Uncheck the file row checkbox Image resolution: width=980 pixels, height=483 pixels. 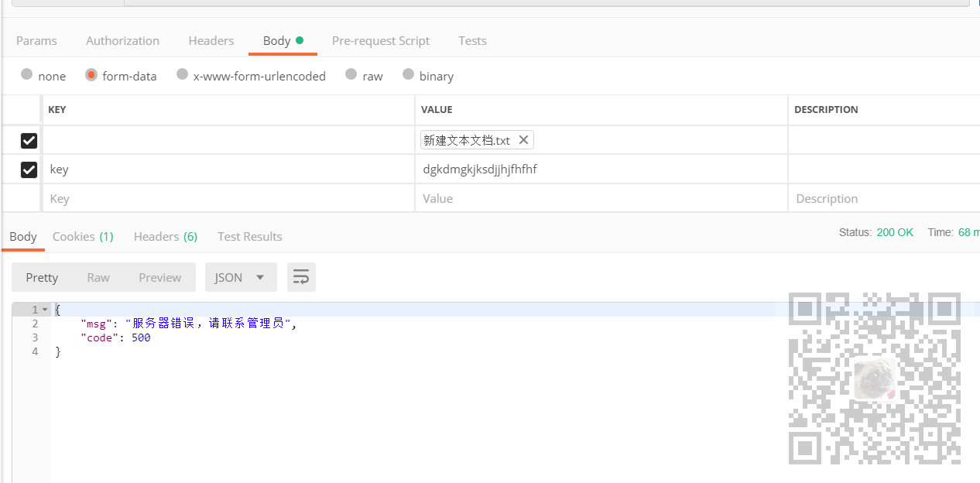[x=29, y=140]
